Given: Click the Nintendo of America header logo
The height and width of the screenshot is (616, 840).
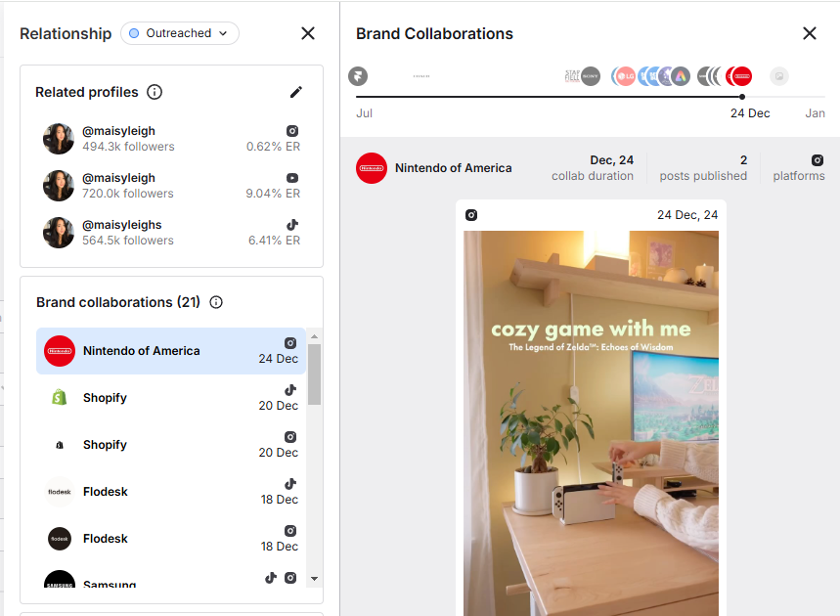Looking at the screenshot, I should (372, 168).
